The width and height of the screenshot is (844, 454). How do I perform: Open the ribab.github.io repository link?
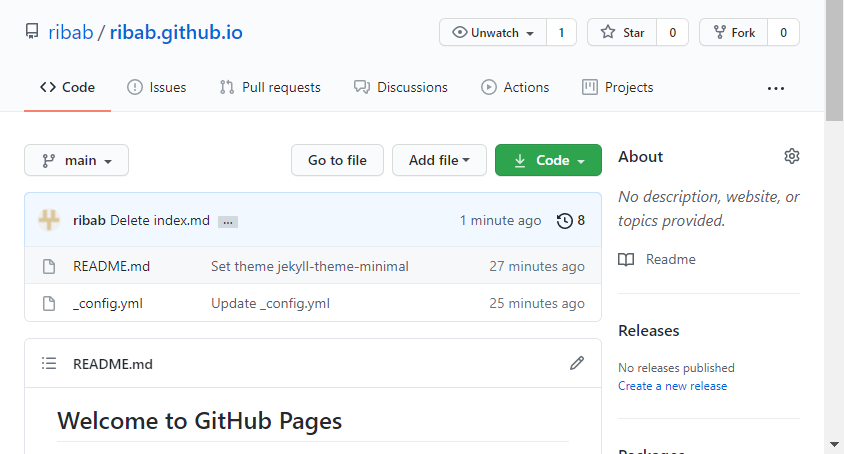click(x=176, y=32)
